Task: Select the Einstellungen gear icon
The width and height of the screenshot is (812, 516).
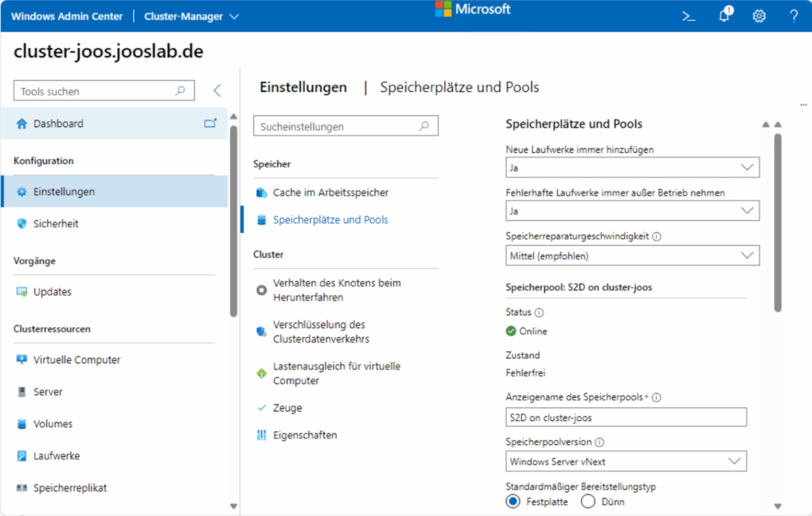Action: (x=22, y=191)
